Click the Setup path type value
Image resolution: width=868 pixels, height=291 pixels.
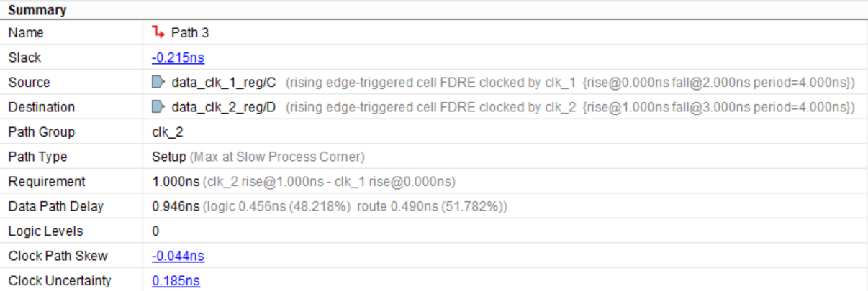168,157
